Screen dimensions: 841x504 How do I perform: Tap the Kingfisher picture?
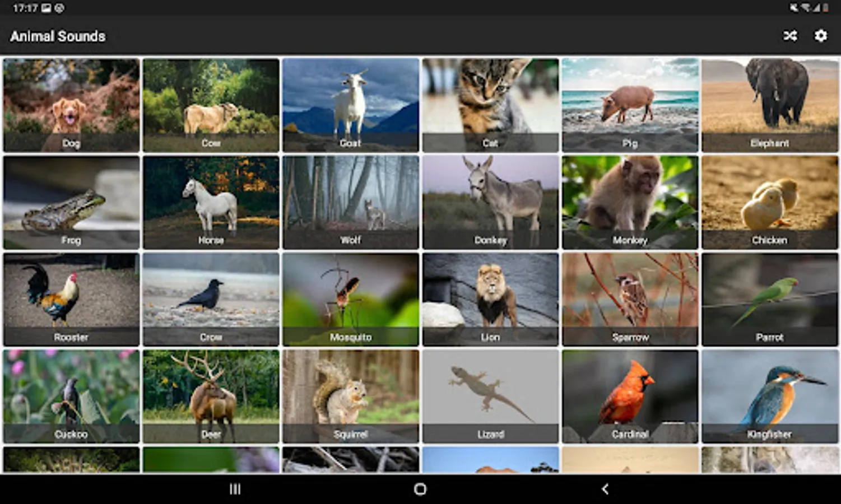point(770,396)
